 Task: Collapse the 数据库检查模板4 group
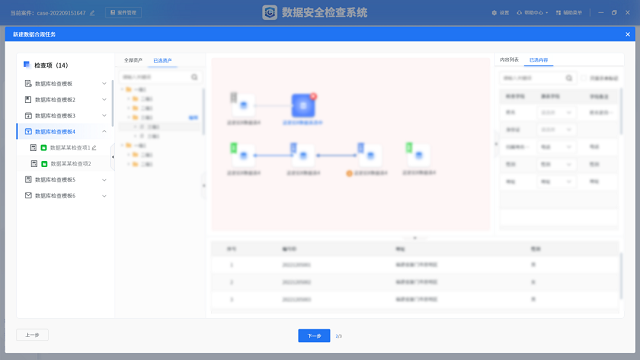[104, 131]
